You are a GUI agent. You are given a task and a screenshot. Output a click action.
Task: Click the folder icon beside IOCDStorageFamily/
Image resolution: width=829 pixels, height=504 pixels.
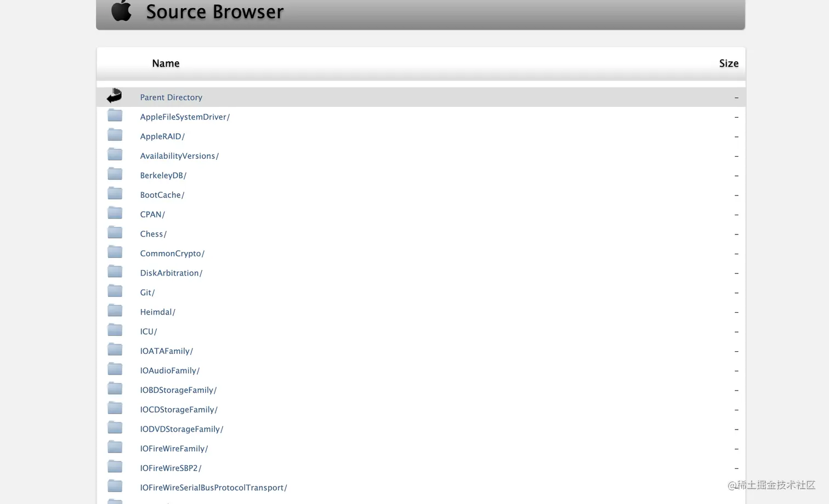click(115, 408)
